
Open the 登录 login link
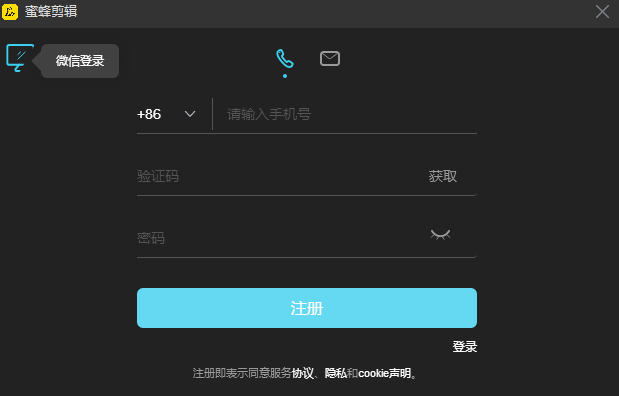tap(465, 347)
